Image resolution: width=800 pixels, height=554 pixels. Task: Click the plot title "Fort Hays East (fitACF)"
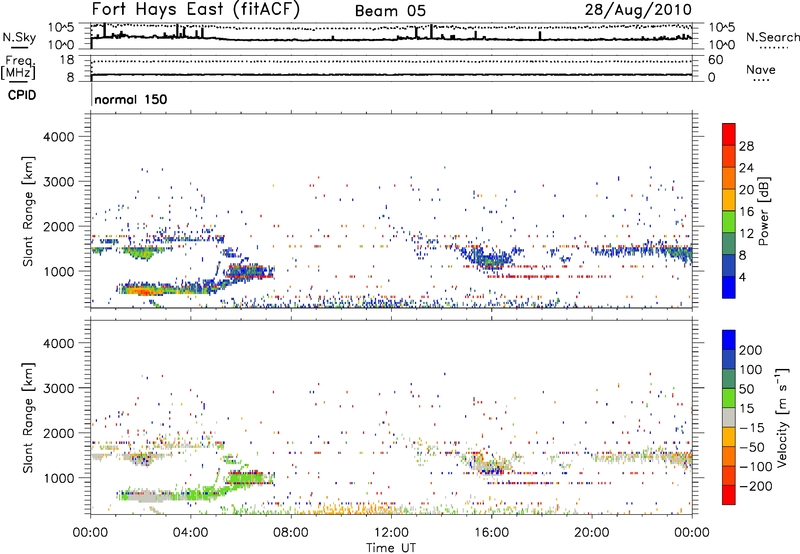coord(195,9)
